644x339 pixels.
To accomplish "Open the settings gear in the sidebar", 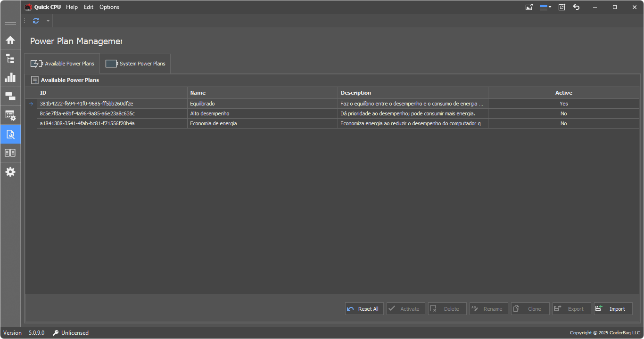I will [x=10, y=172].
